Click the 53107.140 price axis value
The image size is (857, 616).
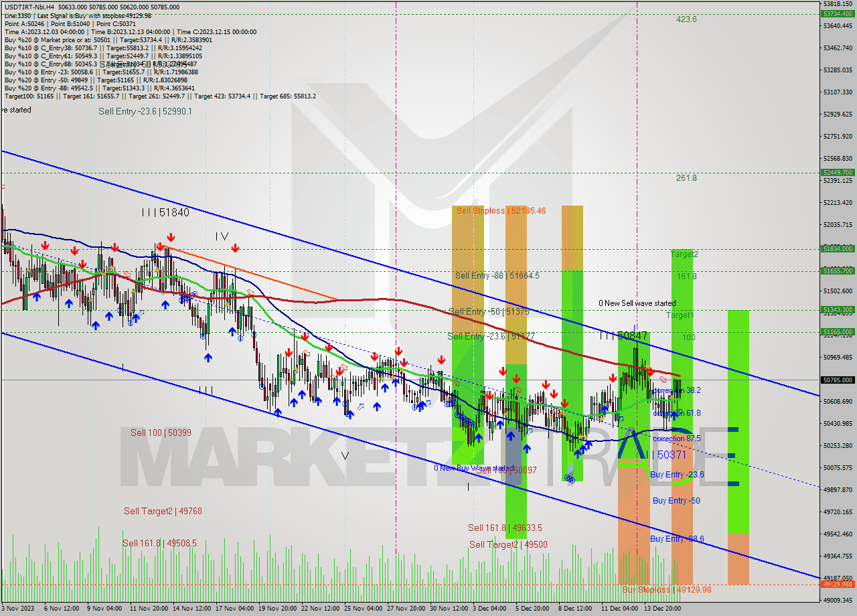pos(837,92)
